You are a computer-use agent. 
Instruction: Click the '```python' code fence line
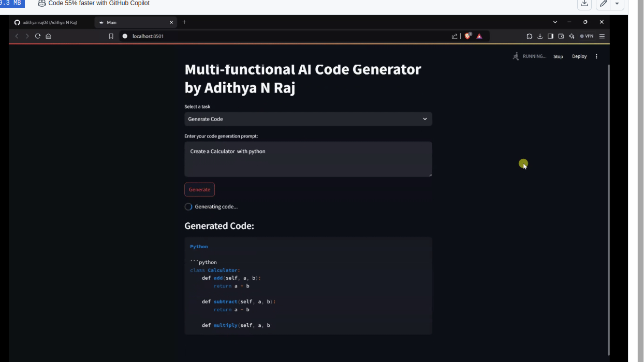coord(203,262)
